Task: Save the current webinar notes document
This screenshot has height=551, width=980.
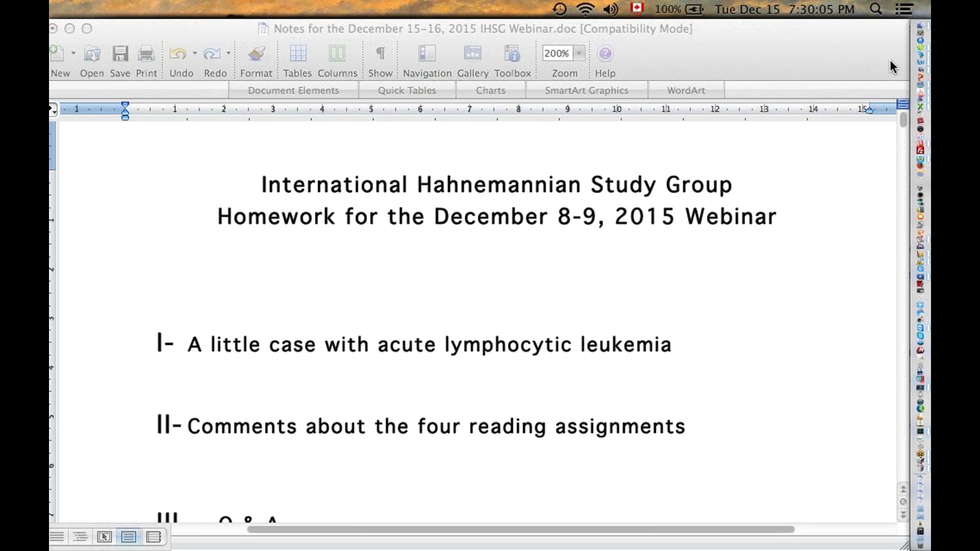Action: pos(119,53)
